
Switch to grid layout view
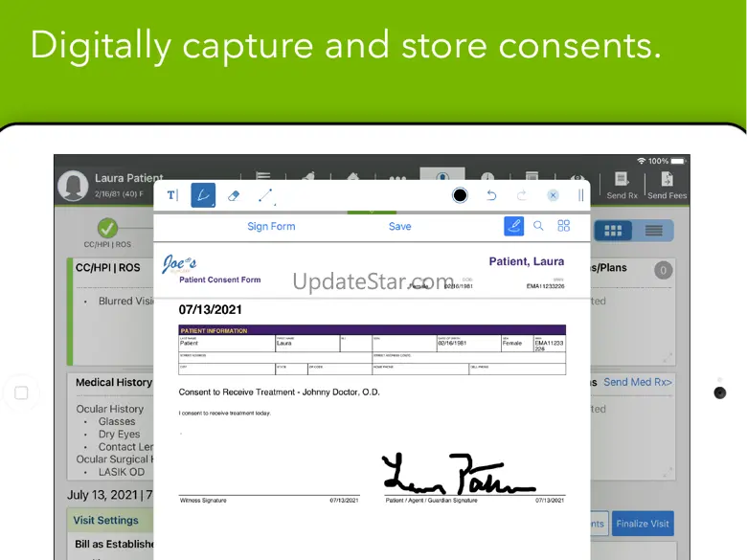pos(613,231)
